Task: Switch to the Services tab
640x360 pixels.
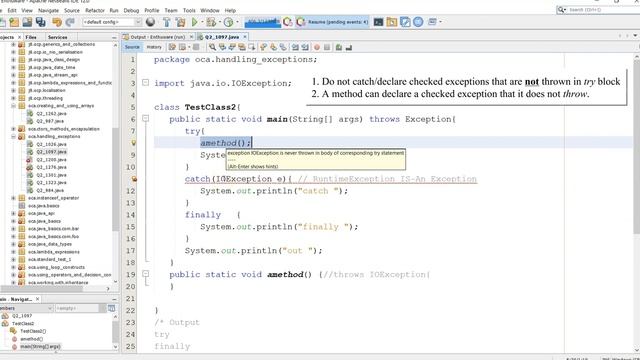Action: pos(57,37)
